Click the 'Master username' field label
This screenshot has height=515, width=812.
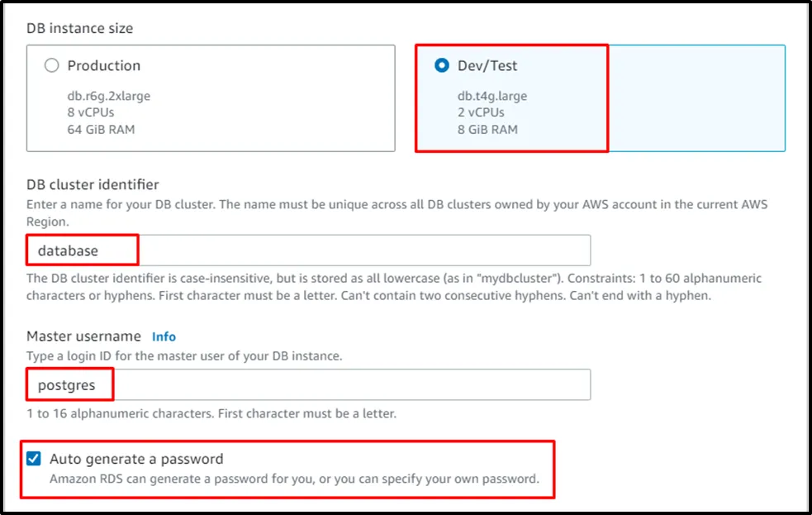[84, 336]
